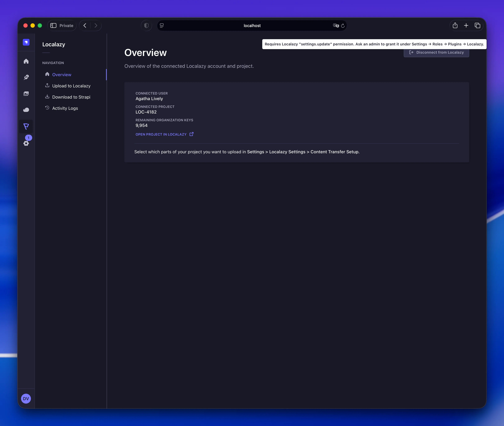Viewport: 504px width, 426px height.
Task: Click remaining keys value 9,954
Action: (x=141, y=126)
